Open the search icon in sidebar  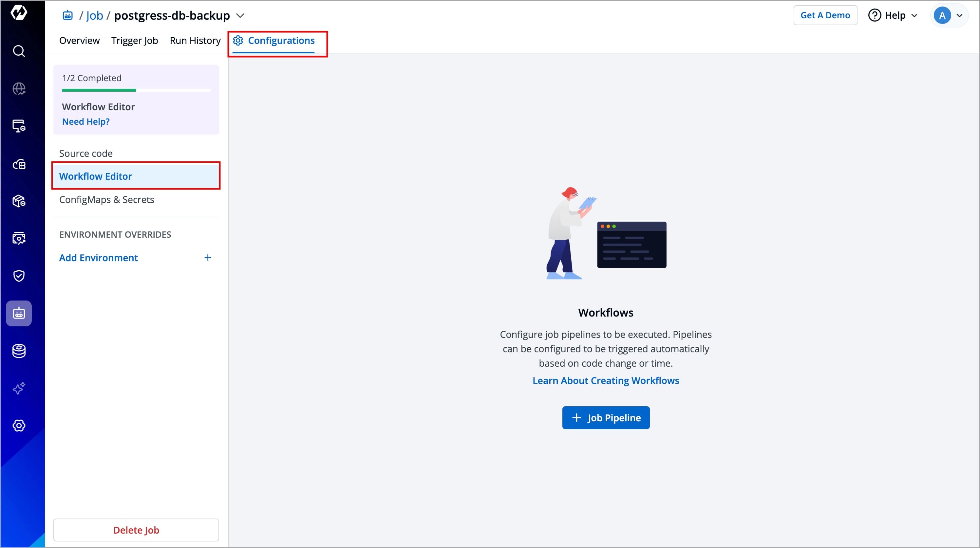click(x=19, y=51)
